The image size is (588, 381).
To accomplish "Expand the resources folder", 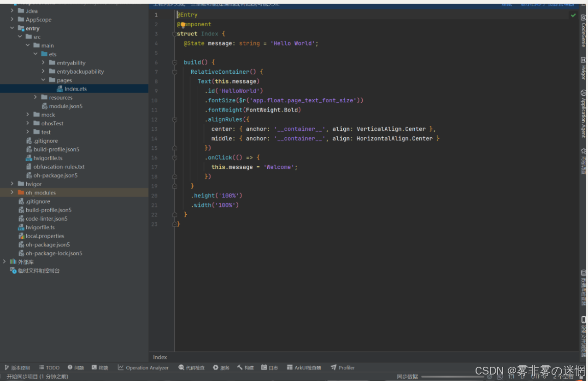I will [x=36, y=97].
